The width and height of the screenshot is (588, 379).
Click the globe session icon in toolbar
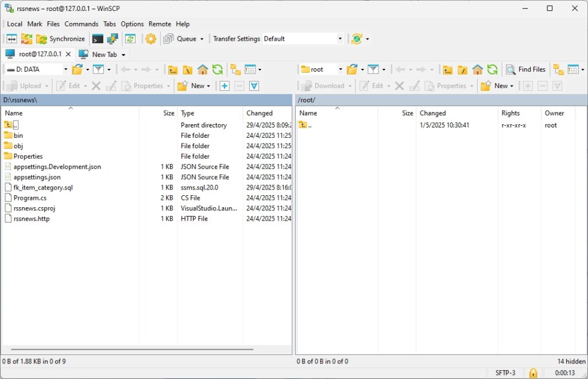(x=357, y=38)
